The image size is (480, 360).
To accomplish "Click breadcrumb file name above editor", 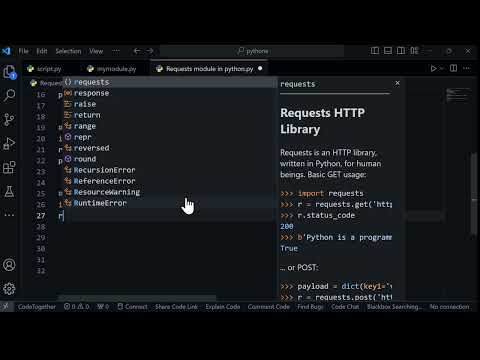I will [47, 83].
